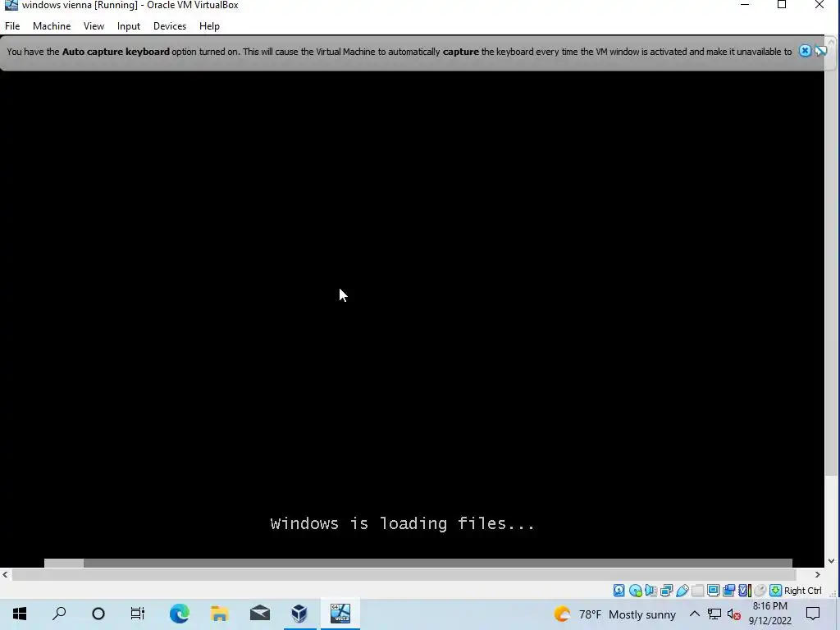The width and height of the screenshot is (840, 630).
Task: Click the audio status icon in VM status bar
Action: [651, 591]
